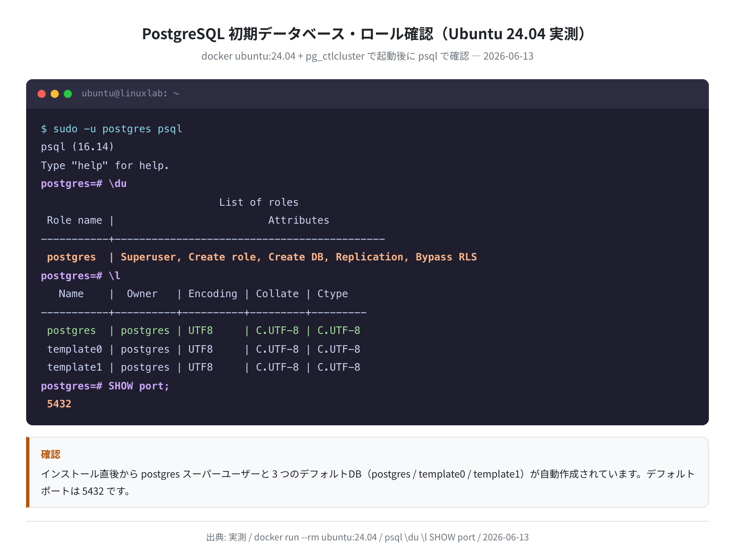Click the owner 'postgres' in template0 row
The image size is (735, 560).
click(145, 349)
